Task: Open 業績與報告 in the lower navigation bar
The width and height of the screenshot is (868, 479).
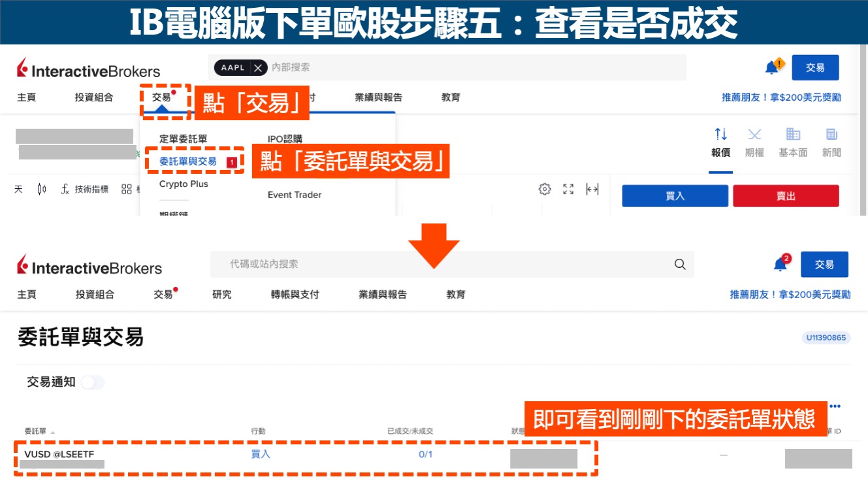Action: coord(383,295)
